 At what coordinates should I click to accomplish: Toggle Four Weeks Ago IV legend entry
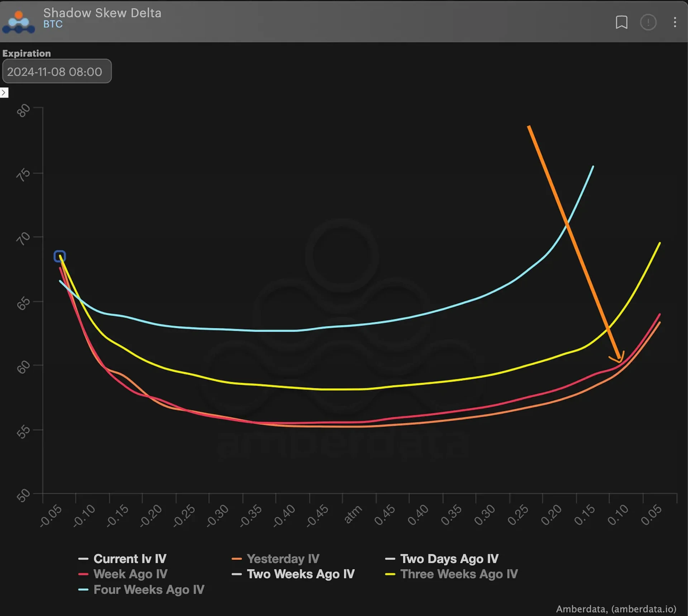pyautogui.click(x=142, y=589)
